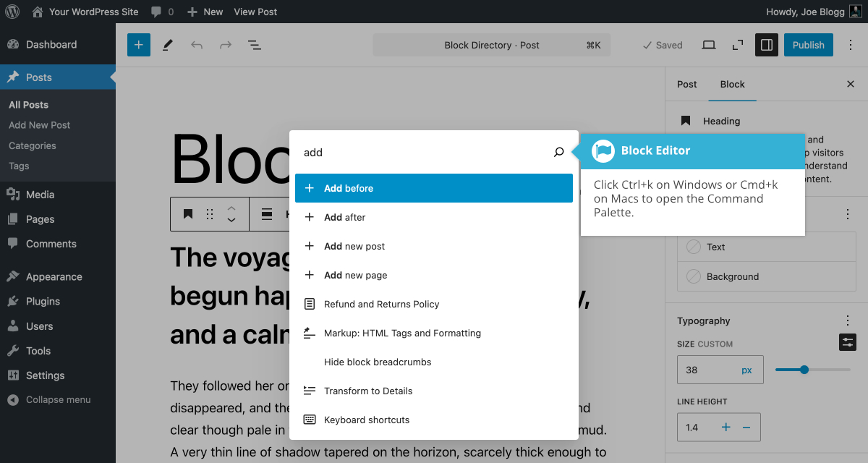This screenshot has width=868, height=463.
Task: Toggle the Settings sidebar panel icon
Action: point(767,45)
